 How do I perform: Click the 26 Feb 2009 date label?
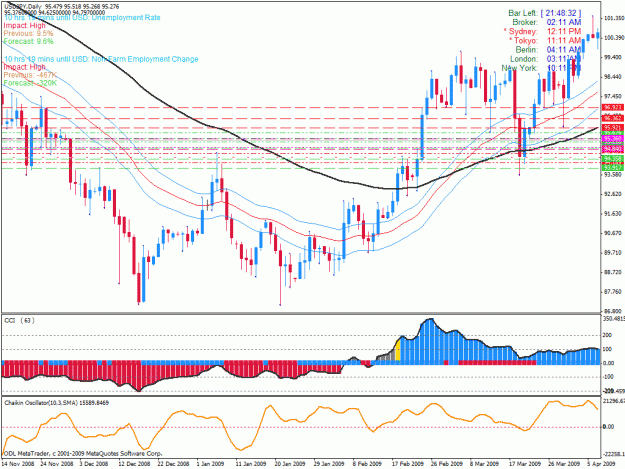click(446, 464)
